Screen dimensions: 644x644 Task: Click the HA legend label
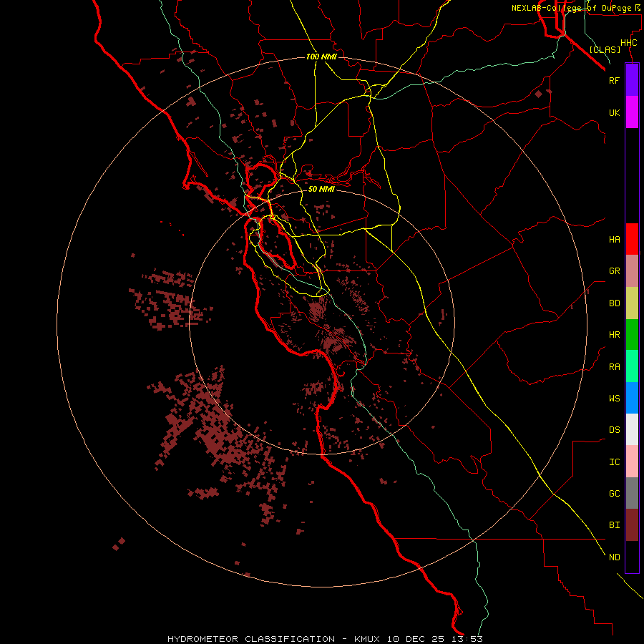[x=615, y=239]
